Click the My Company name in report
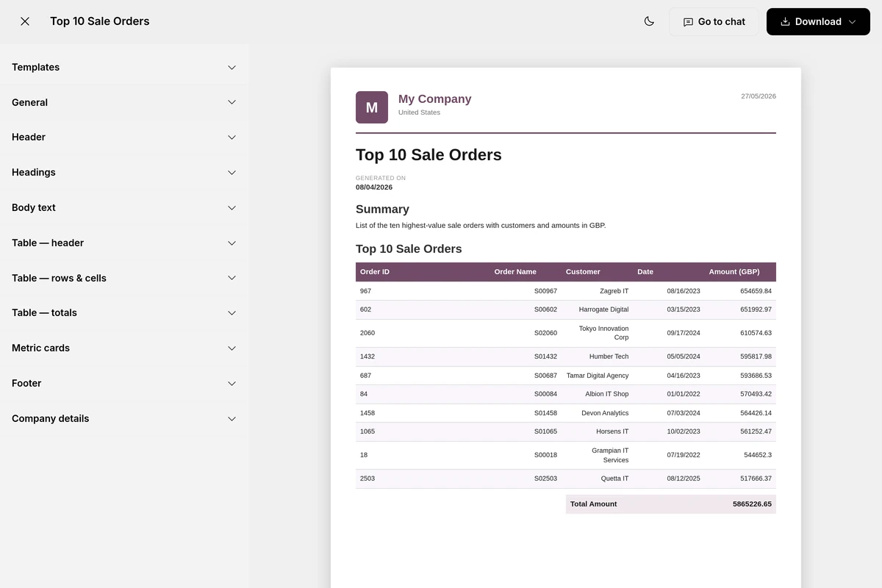882x588 pixels. (434, 98)
